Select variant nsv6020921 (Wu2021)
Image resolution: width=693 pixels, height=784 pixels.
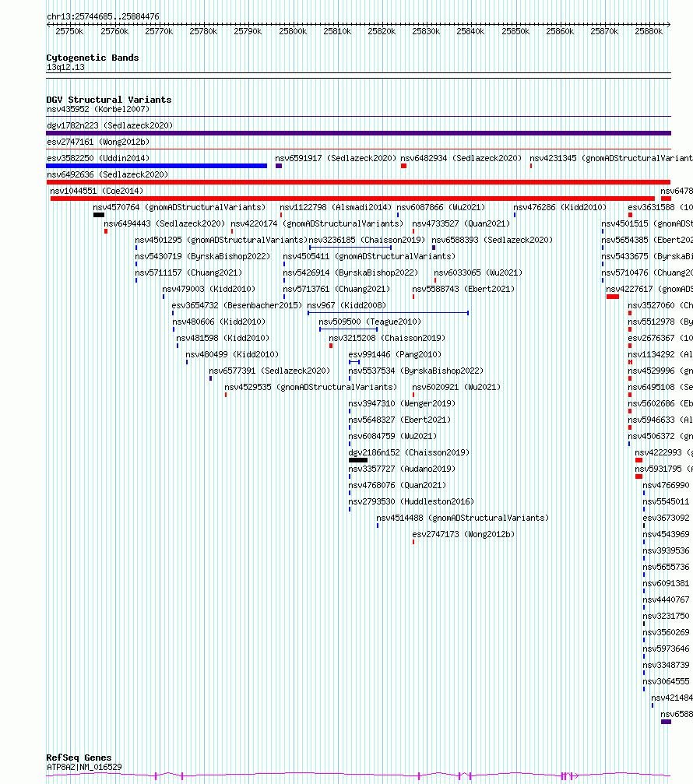456,387
